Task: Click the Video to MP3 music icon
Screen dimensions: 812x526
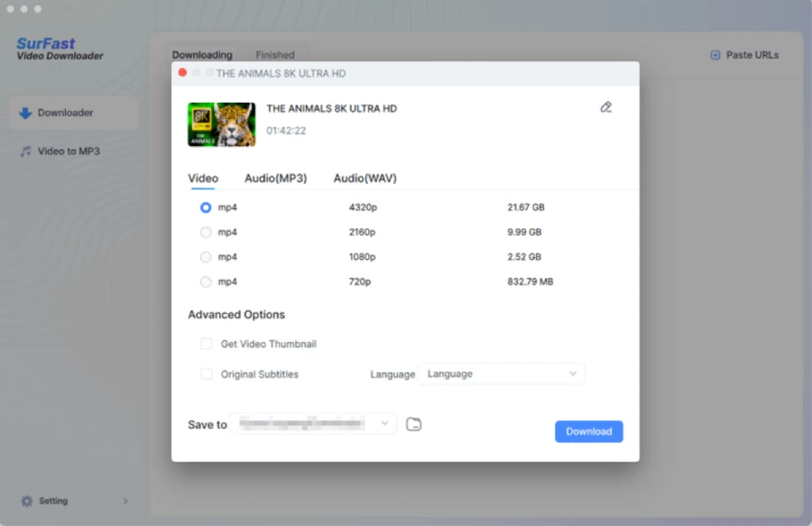Action: click(25, 152)
